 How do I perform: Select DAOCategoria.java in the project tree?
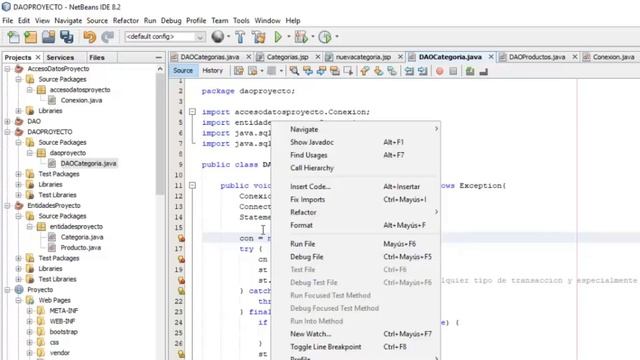pos(88,164)
